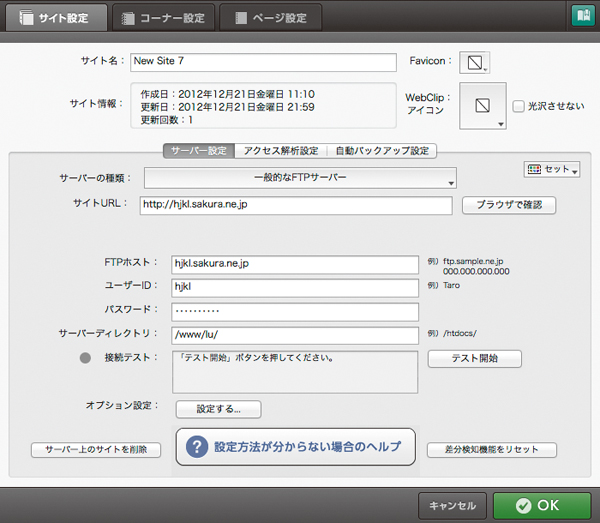
Task: Click the 作成日 text in site info
Action: [x=227, y=94]
